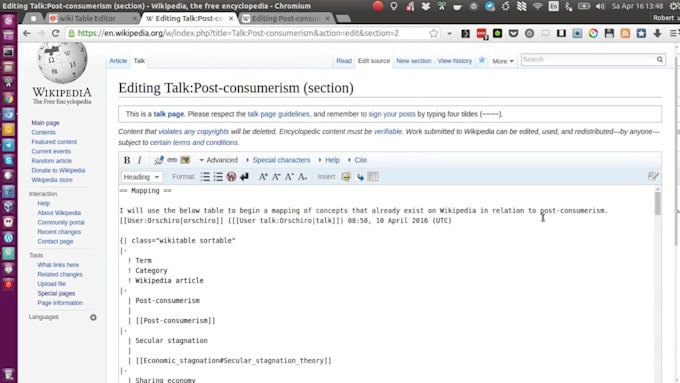The width and height of the screenshot is (680, 383).
Task: Open languages settings gear
Action: 93,318
